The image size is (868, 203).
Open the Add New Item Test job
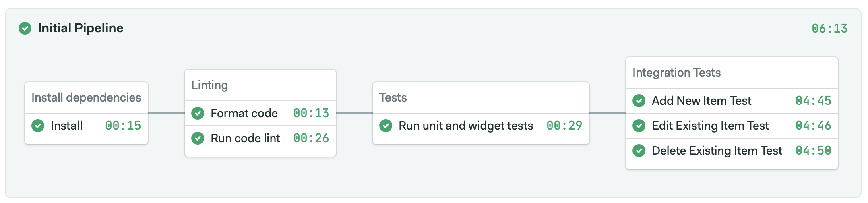tap(701, 101)
